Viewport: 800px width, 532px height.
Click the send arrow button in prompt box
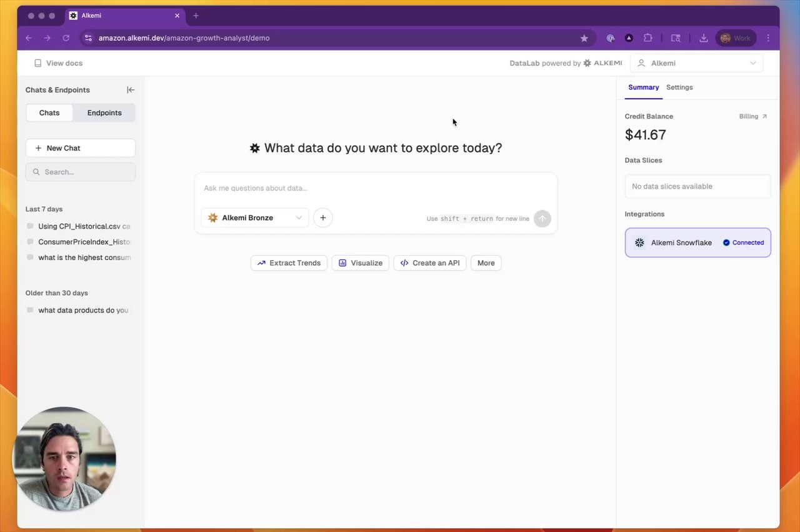(x=542, y=218)
